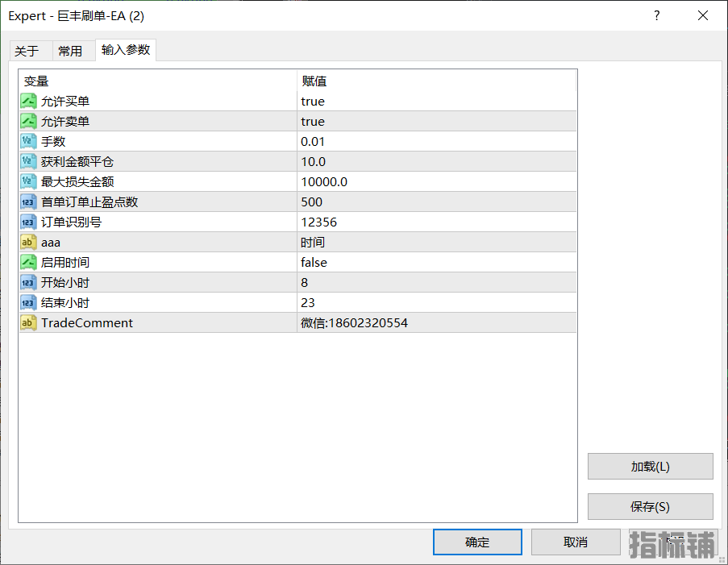Click the integer icon beside 结束小时
The height and width of the screenshot is (565, 728).
click(28, 303)
